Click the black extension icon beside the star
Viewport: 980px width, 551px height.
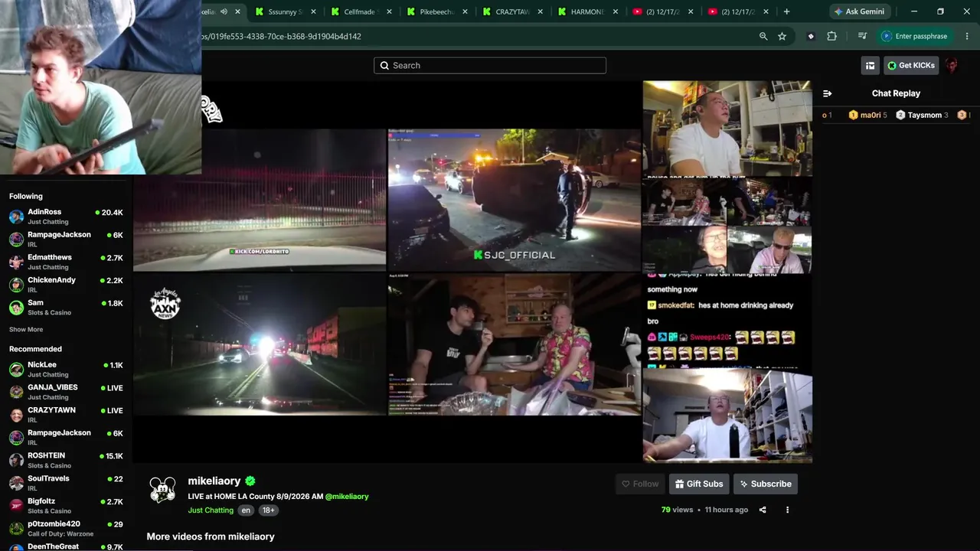click(x=811, y=36)
